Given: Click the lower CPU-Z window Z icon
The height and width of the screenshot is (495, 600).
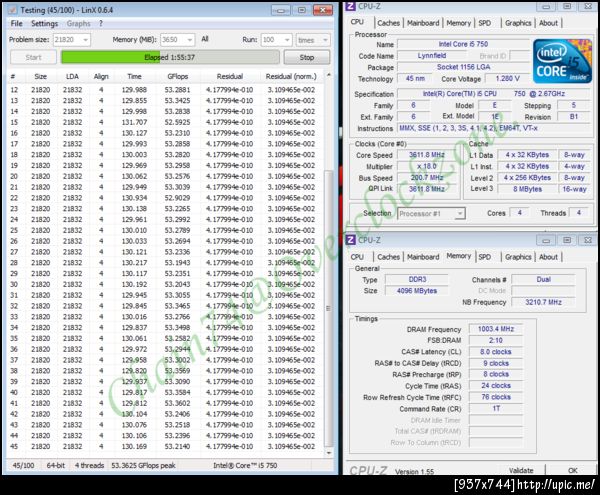Looking at the screenshot, I should pyautogui.click(x=350, y=240).
